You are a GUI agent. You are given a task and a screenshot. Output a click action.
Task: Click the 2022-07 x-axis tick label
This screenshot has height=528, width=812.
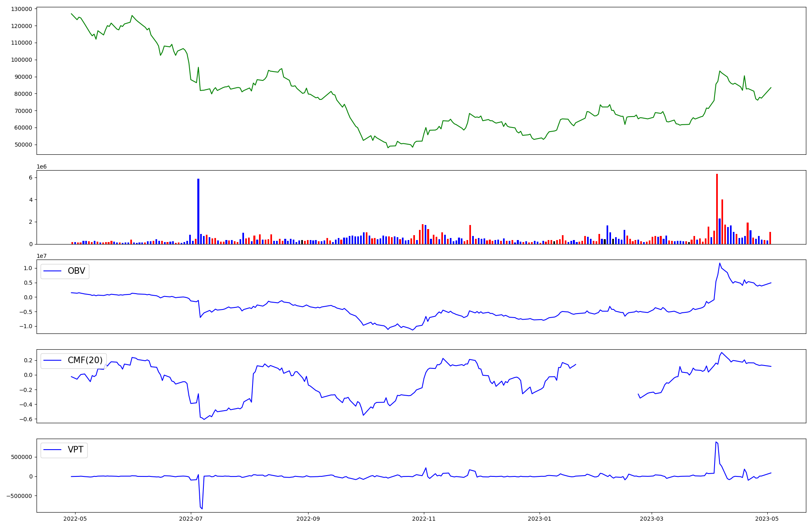pyautogui.click(x=191, y=519)
